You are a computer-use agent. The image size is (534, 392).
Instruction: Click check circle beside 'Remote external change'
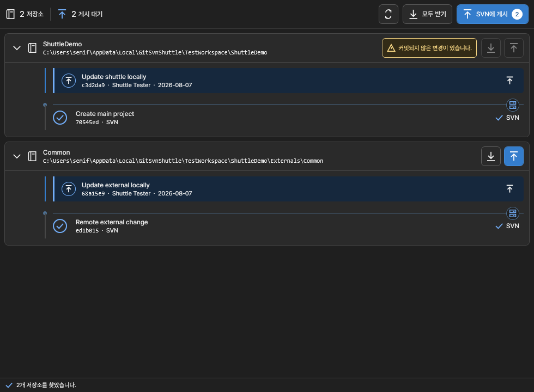[x=60, y=226]
